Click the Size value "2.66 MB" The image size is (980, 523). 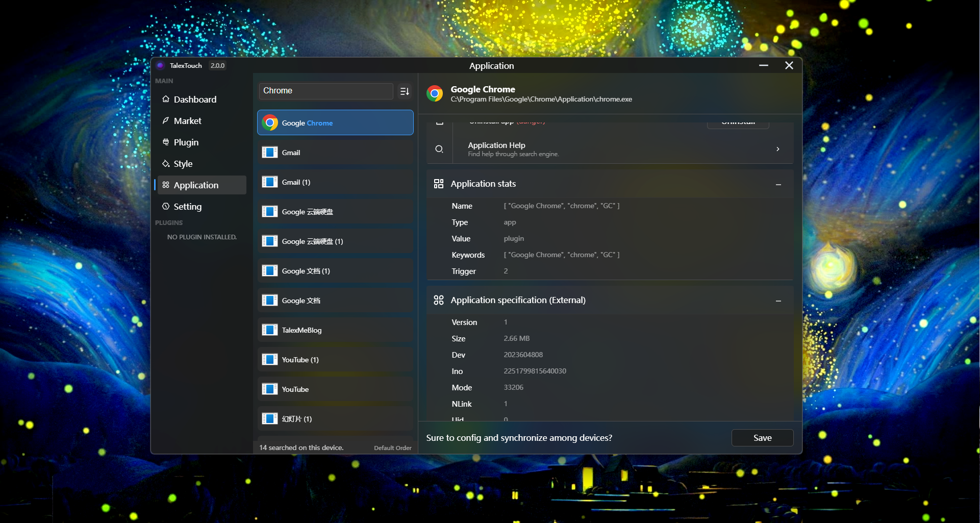(x=517, y=339)
